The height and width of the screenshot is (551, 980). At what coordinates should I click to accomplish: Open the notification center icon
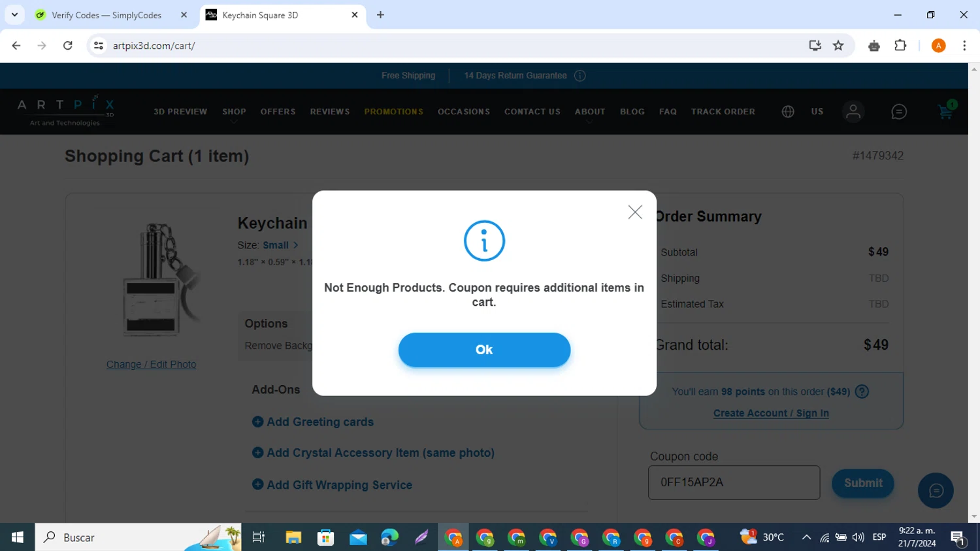(x=958, y=538)
